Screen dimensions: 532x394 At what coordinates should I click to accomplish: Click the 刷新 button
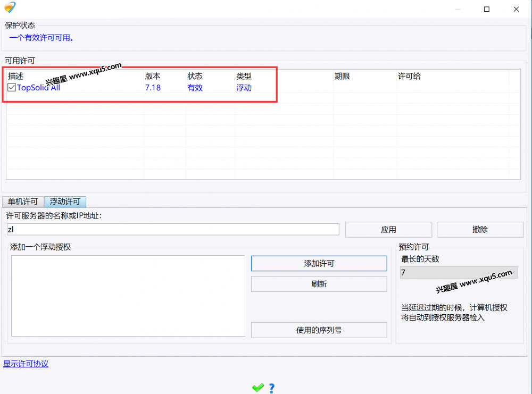tap(319, 284)
